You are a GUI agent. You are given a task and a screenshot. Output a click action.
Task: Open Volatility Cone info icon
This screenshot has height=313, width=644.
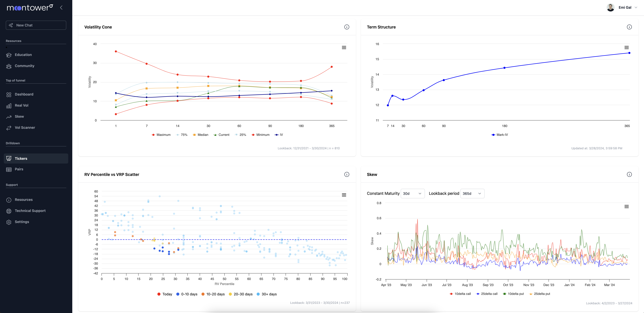[347, 27]
